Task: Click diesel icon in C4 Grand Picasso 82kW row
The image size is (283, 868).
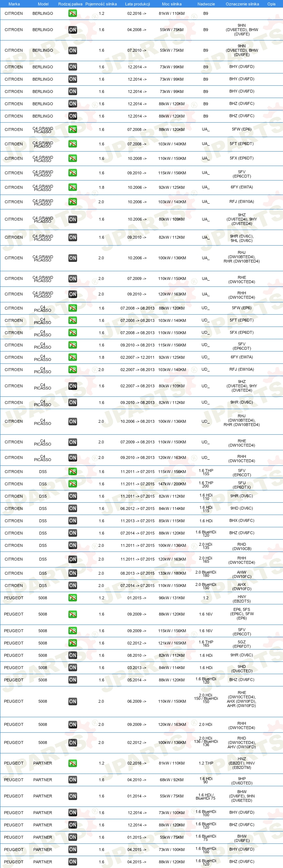Action: click(x=73, y=238)
